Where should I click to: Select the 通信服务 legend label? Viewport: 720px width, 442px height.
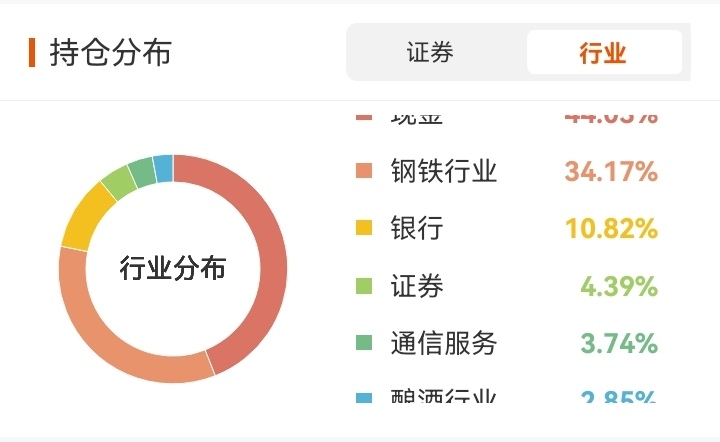point(443,343)
